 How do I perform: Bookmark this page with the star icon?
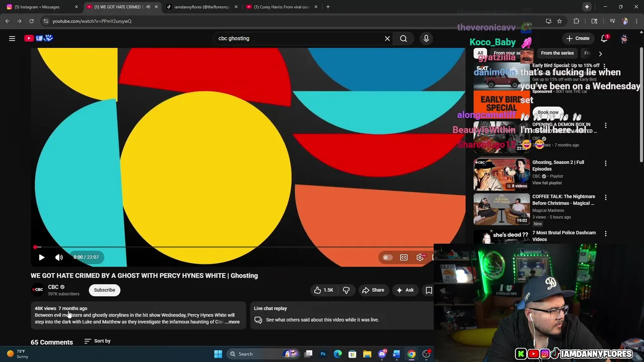point(559,21)
